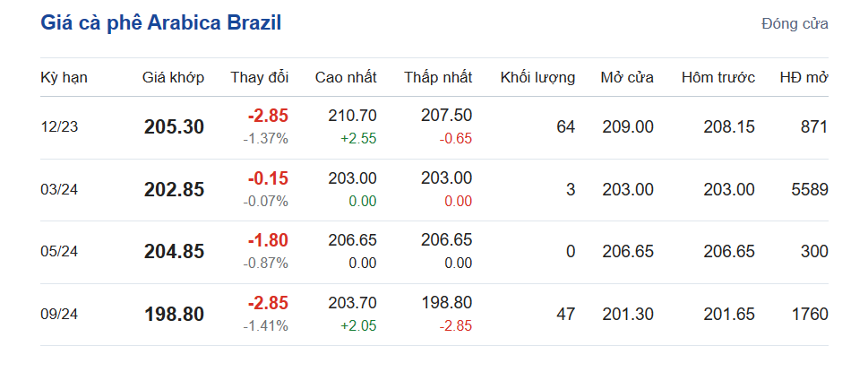Select the Cao nhất column header
This screenshot has height=372, width=868.
346,77
